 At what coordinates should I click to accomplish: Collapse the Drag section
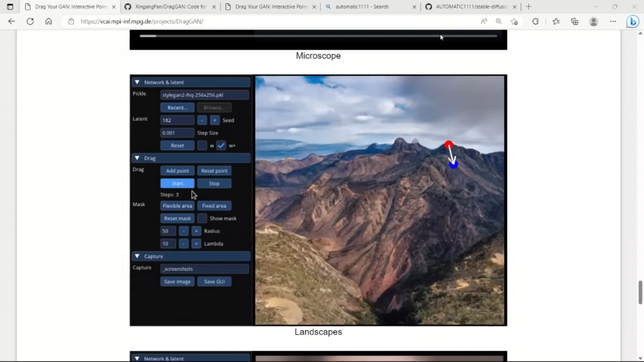(x=137, y=158)
